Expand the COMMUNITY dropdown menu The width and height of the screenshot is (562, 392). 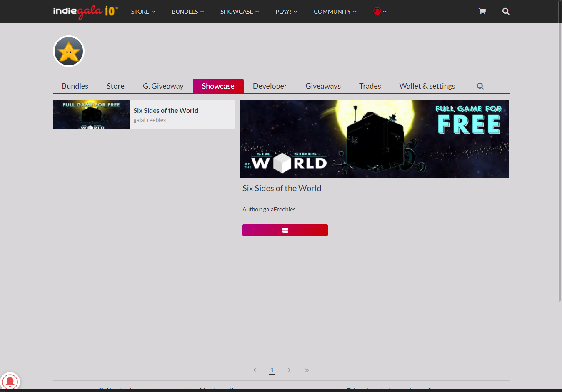coord(335,12)
